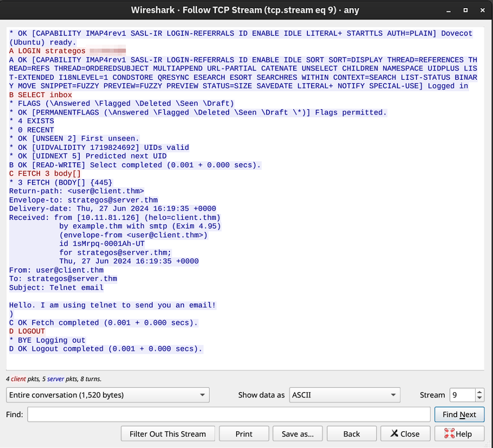Click the 'Delivery-date' header line
The width and height of the screenshot is (493, 448).
click(112, 209)
